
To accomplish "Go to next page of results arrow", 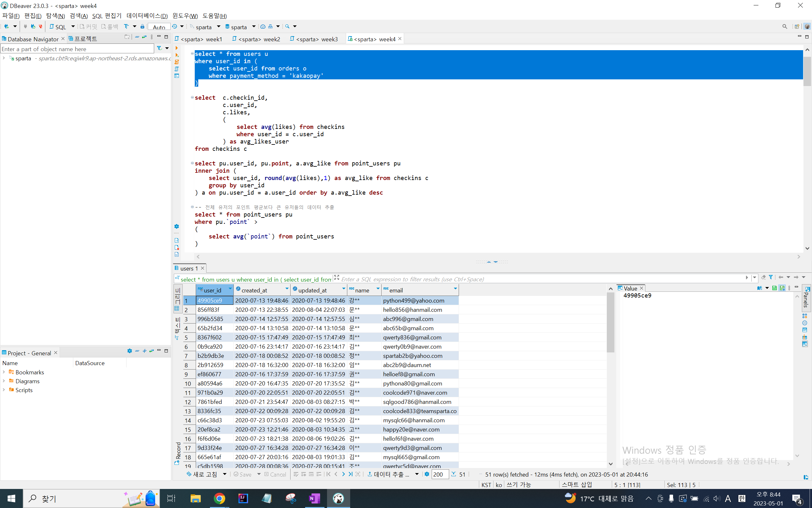I will pyautogui.click(x=343, y=474).
